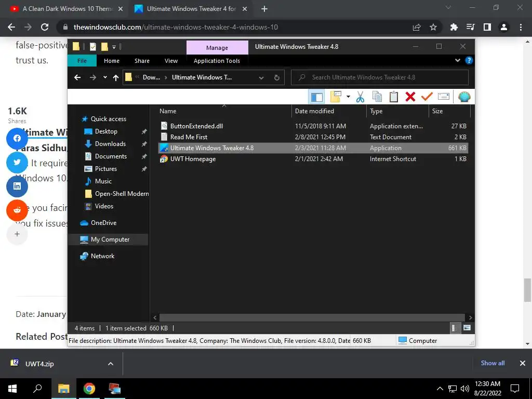
Task: Open folder settings icon in Classic Explorer toolbar
Action: point(336,97)
